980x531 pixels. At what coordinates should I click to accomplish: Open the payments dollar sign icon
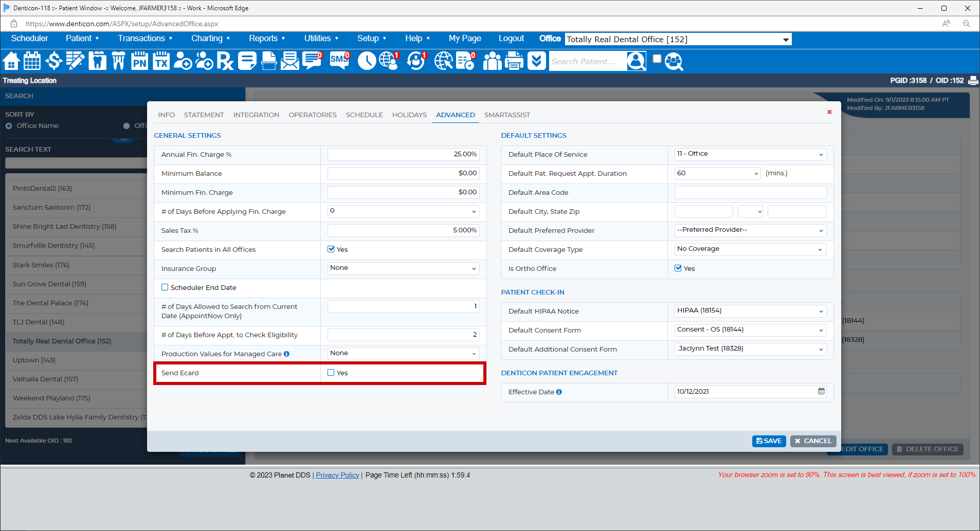pyautogui.click(x=53, y=61)
